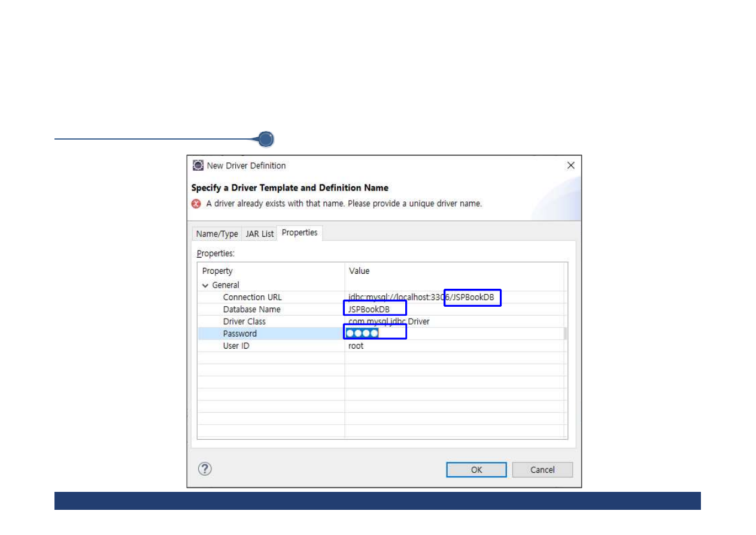756x535 pixels.
Task: Select the Properties tab
Action: [299, 233]
